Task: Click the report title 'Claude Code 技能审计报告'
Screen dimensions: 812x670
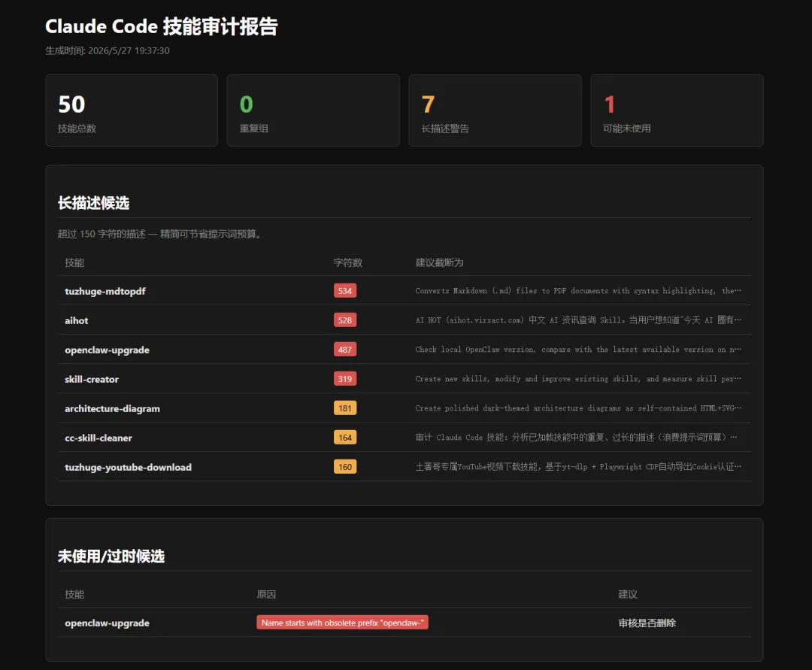Action: click(x=162, y=26)
